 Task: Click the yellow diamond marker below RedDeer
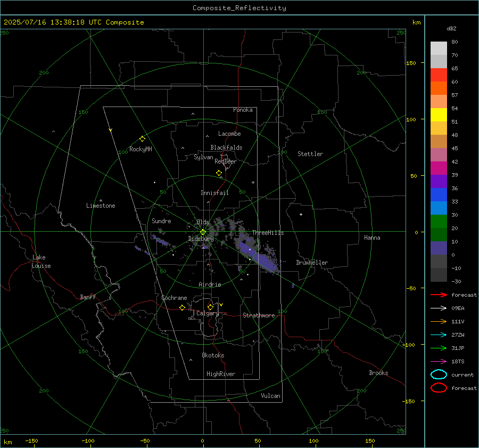tap(219, 173)
